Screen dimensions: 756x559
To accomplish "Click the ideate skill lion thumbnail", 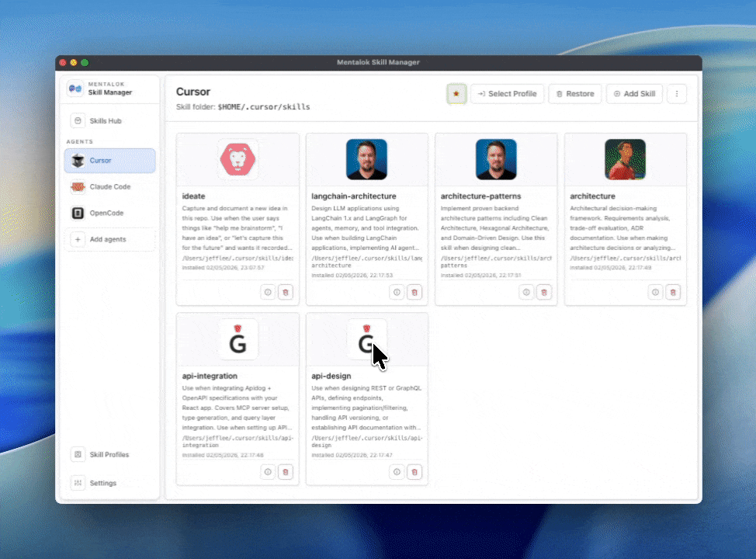I will pyautogui.click(x=238, y=160).
